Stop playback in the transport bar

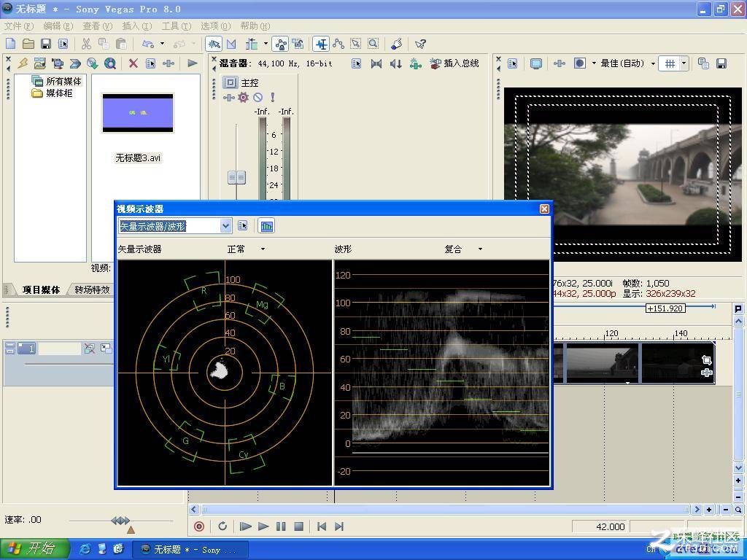(x=298, y=526)
